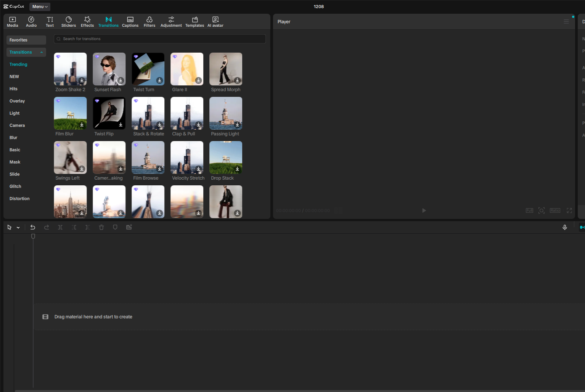Collapse the Transitions category chevron
This screenshot has width=585, height=392.
tap(42, 52)
